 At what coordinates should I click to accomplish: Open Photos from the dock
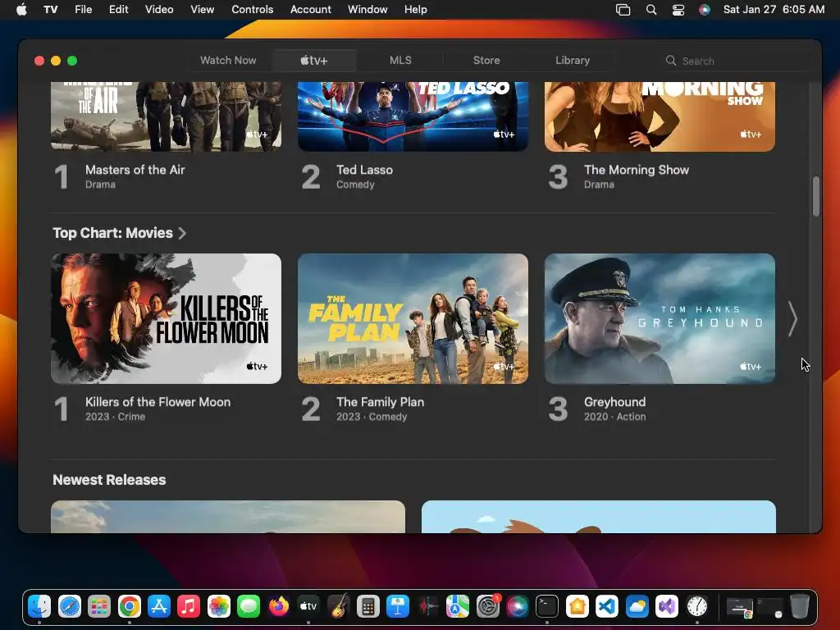tap(218, 606)
